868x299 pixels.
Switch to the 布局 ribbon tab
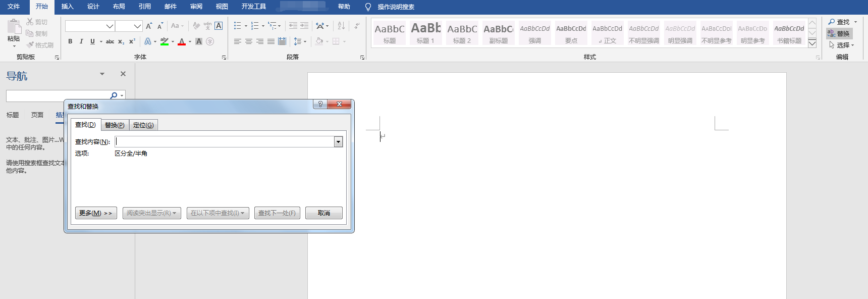119,7
